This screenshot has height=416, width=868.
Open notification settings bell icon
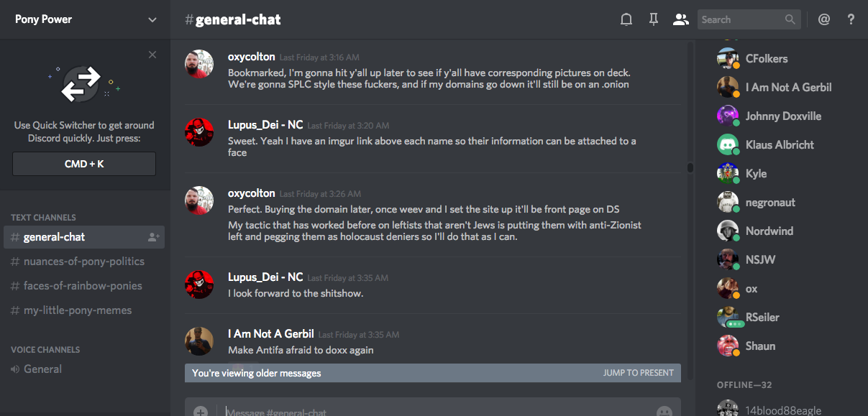tap(626, 19)
